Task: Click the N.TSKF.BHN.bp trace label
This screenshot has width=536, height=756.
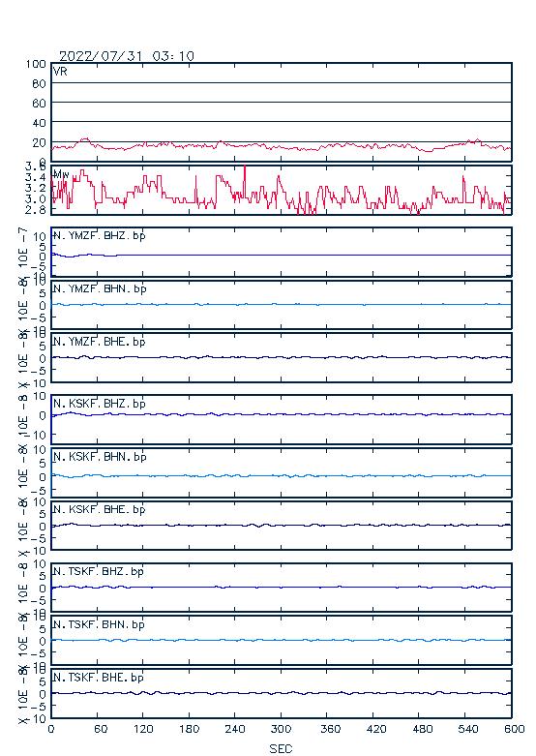Action: click(x=99, y=624)
